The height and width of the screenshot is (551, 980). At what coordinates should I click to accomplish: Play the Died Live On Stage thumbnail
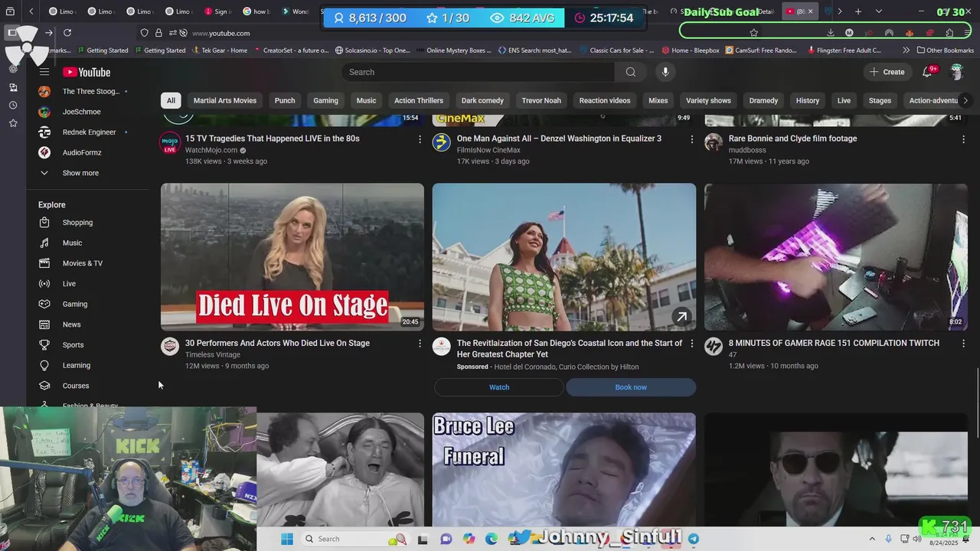point(292,257)
